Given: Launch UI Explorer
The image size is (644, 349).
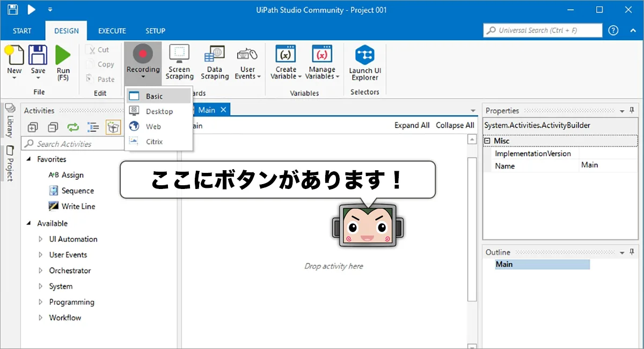Looking at the screenshot, I should click(365, 62).
